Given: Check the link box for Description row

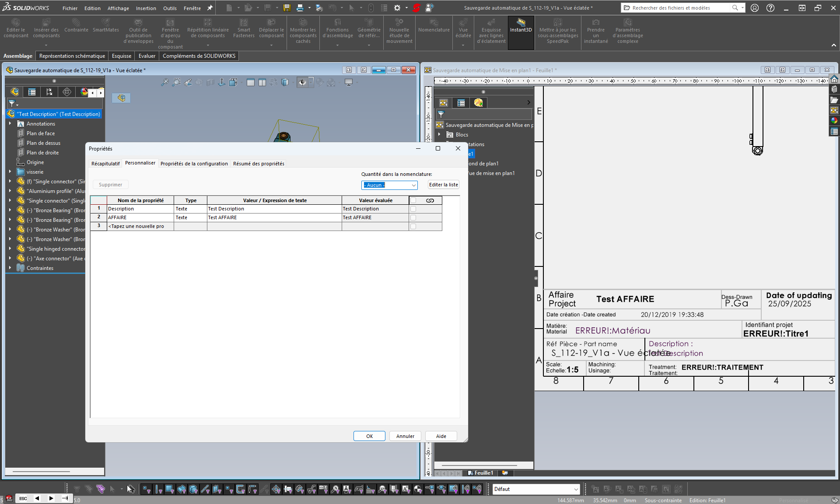Looking at the screenshot, I should coord(413,209).
